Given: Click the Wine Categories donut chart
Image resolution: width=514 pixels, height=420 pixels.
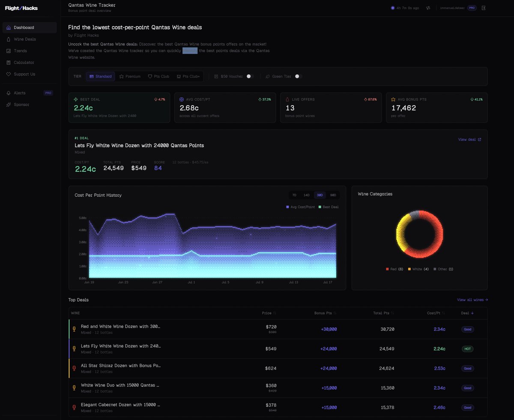Looking at the screenshot, I should coord(419,234).
